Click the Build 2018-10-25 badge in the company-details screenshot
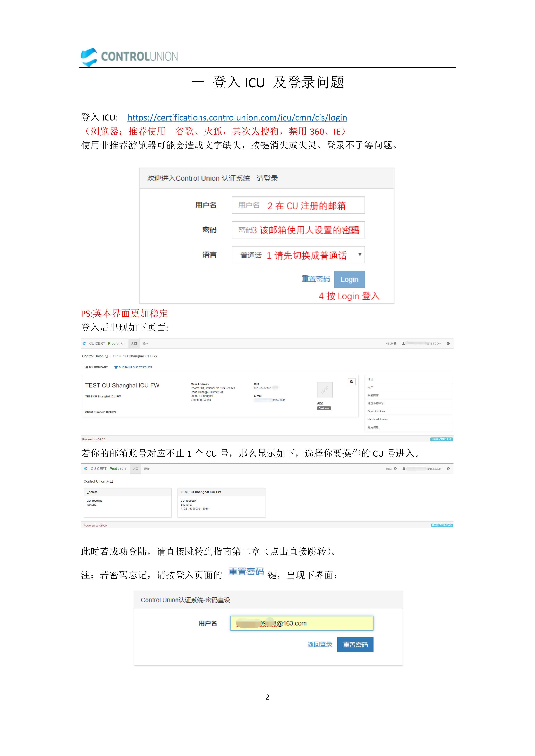This screenshot has width=535, height=756. 441,439
